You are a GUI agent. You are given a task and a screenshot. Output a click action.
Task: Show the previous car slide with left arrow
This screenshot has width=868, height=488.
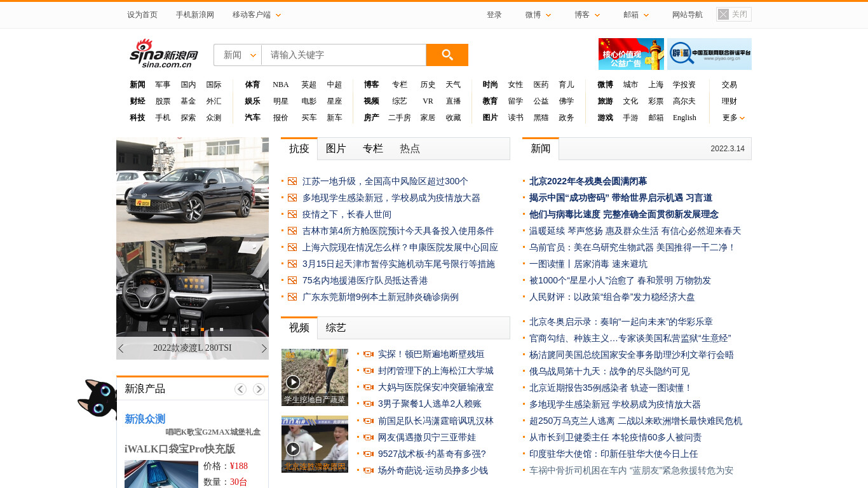click(x=121, y=348)
